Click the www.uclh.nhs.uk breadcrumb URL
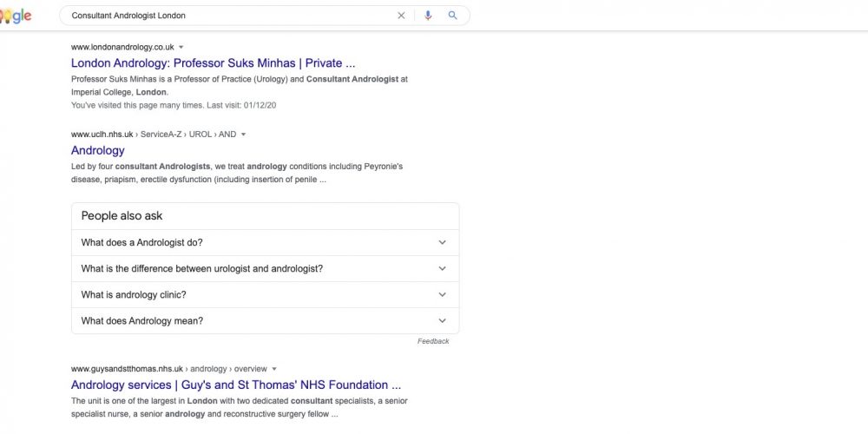The width and height of the screenshot is (868, 434). (154, 135)
